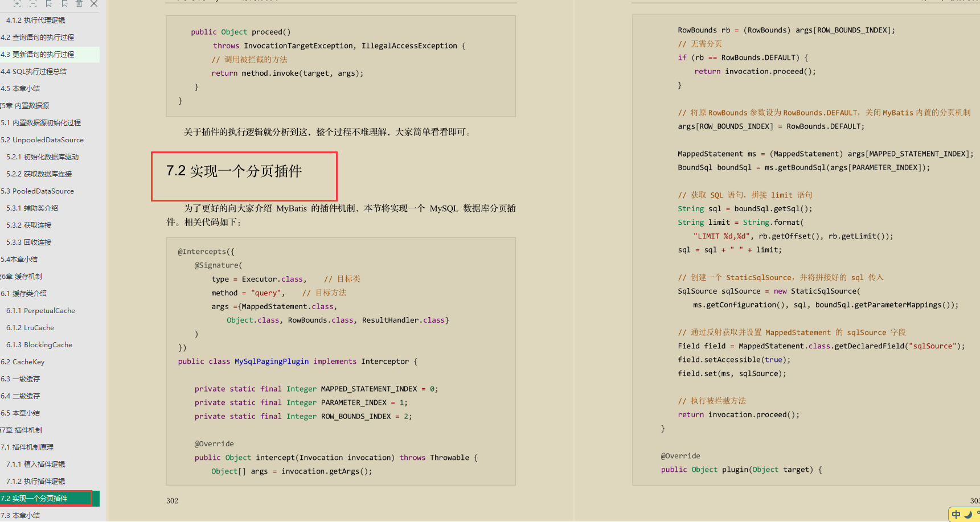
Task: Open 6.2 CacheKey bookmark
Action: pyautogui.click(x=22, y=361)
